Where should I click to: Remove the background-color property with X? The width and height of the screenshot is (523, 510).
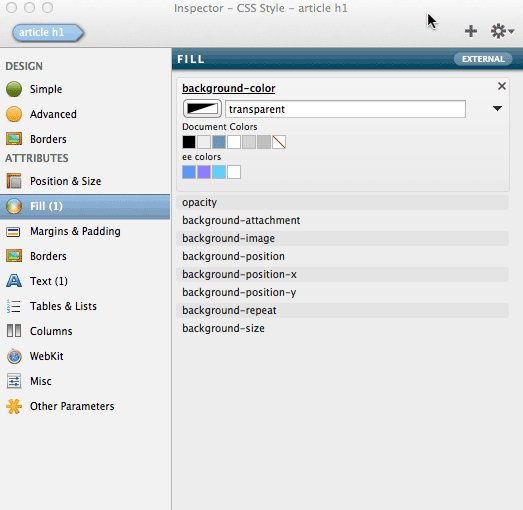coord(502,86)
